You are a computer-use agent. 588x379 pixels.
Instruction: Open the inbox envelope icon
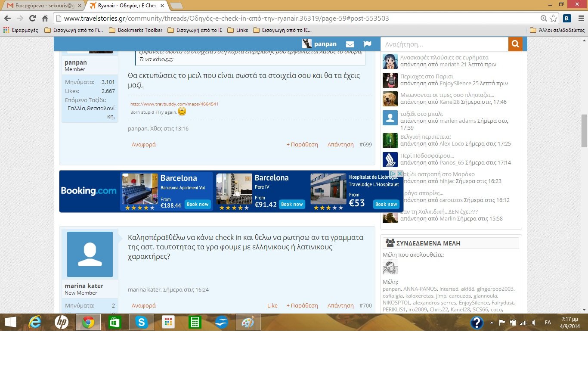350,44
